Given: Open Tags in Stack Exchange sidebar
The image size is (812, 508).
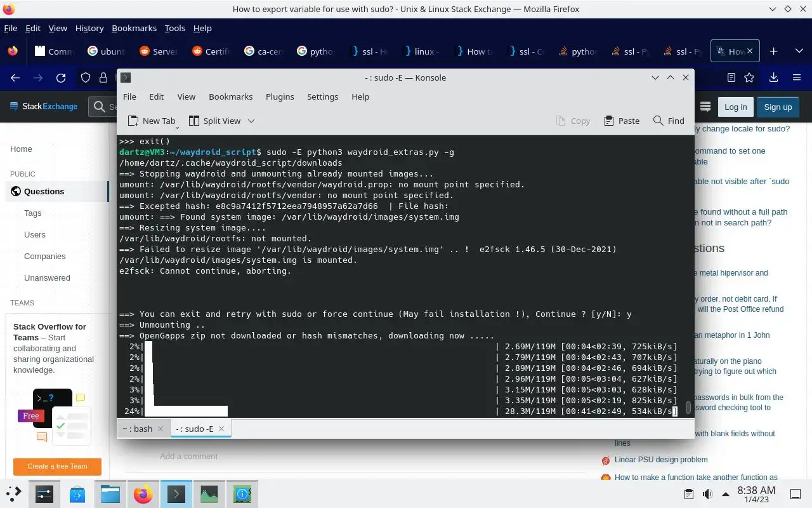Looking at the screenshot, I should coord(32,213).
